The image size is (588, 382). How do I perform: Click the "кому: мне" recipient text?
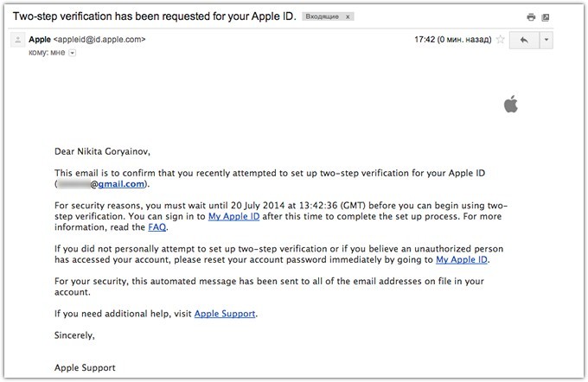48,53
